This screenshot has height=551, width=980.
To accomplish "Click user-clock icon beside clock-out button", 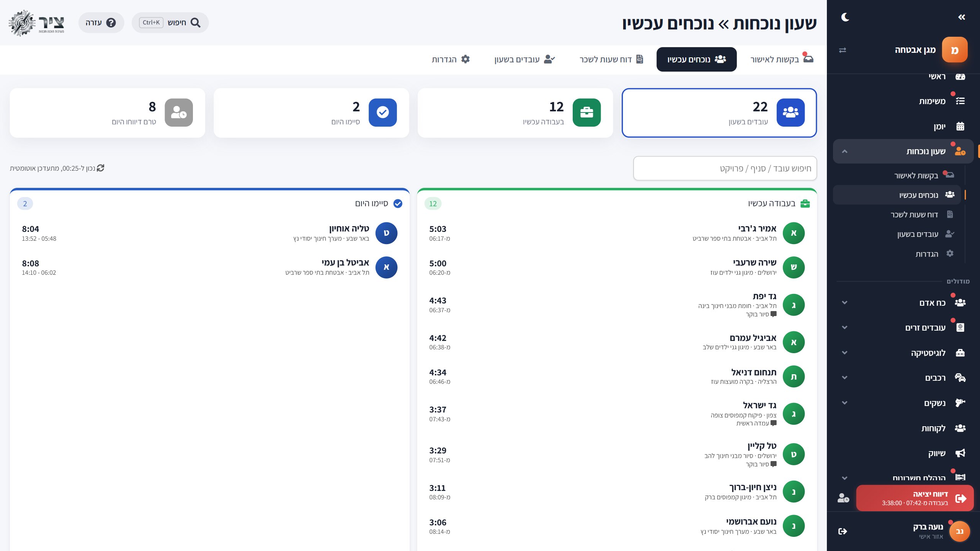I will [x=843, y=498].
